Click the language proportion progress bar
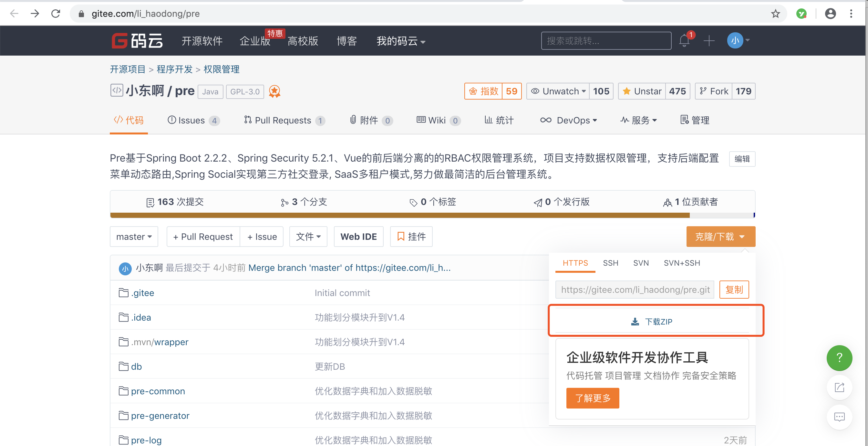The height and width of the screenshot is (446, 868). pos(432,215)
